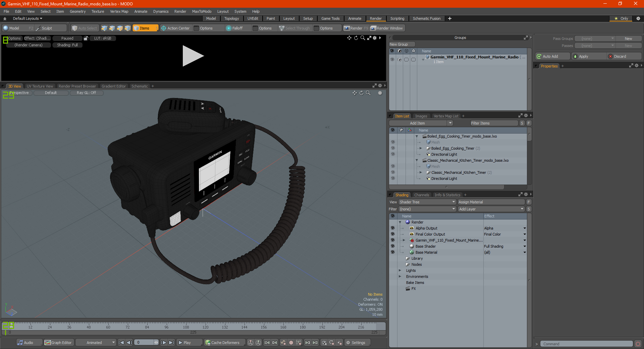Open the Action Center tool
The height and width of the screenshot is (349, 644).
tap(175, 28)
